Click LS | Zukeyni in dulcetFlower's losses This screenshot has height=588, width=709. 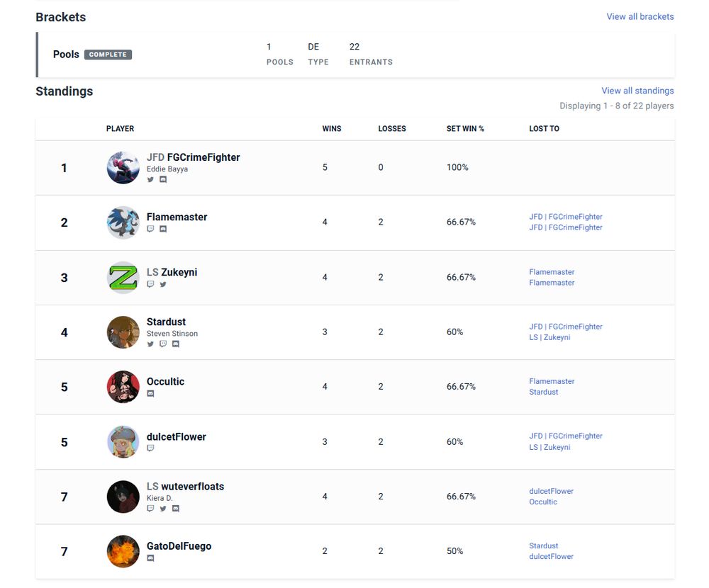point(549,447)
